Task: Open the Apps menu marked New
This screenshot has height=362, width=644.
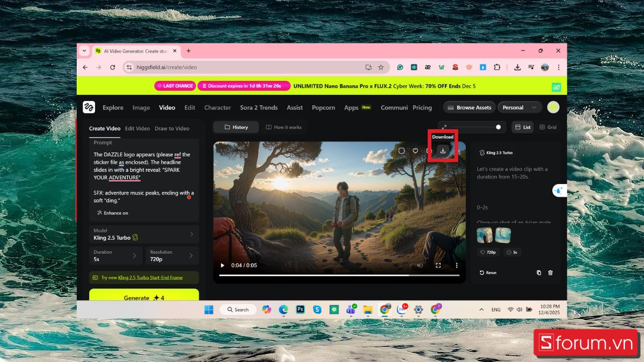Action: [357, 107]
